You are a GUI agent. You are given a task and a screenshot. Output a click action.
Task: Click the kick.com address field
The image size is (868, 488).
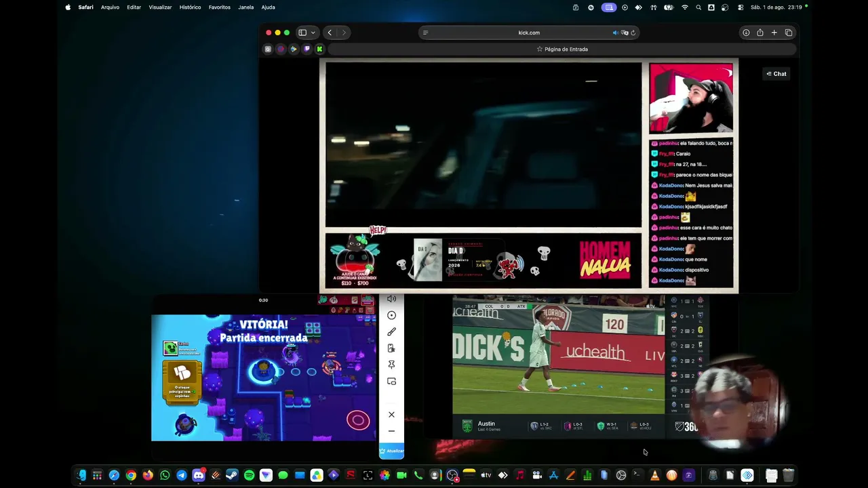click(x=529, y=33)
